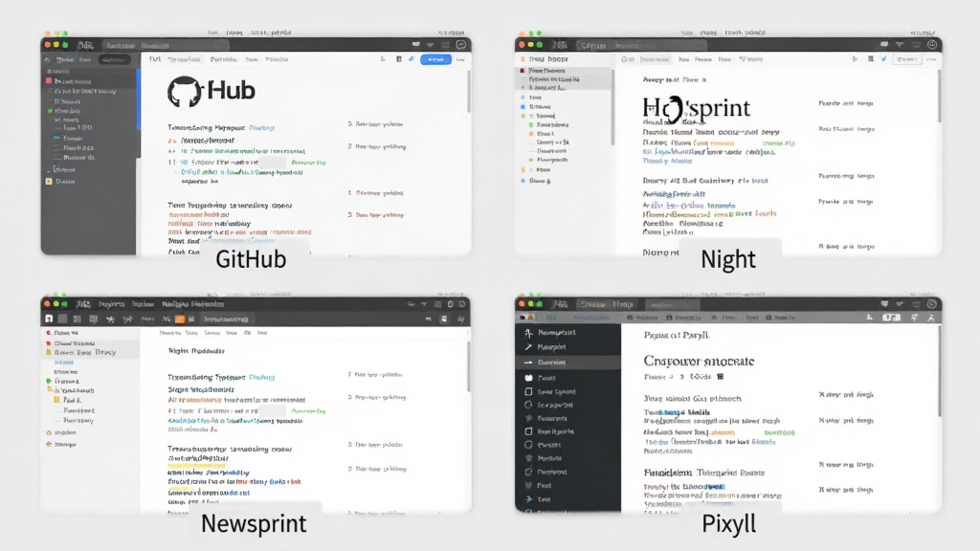980x551 pixels.
Task: Click the first white square icon in Newsprint toolbar
Action: [49, 319]
